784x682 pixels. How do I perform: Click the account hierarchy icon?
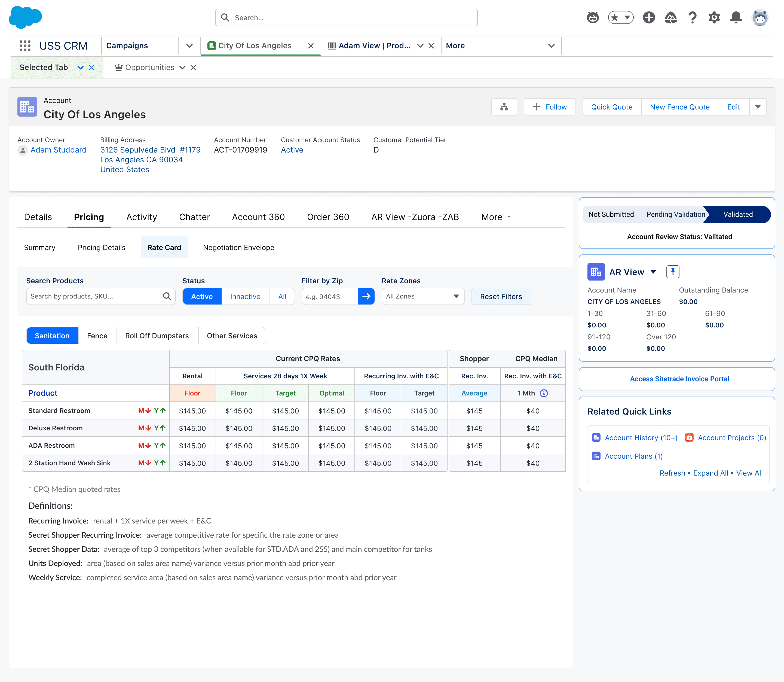[x=504, y=107]
